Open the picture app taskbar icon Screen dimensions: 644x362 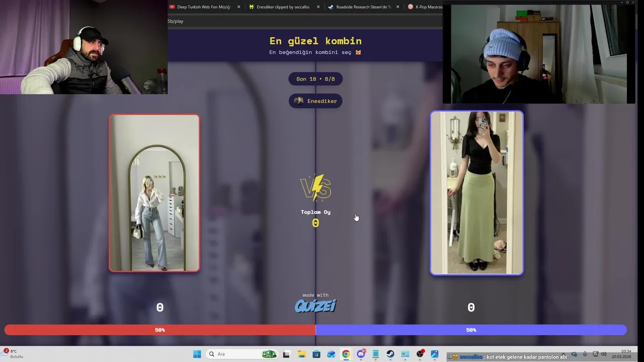(405, 354)
